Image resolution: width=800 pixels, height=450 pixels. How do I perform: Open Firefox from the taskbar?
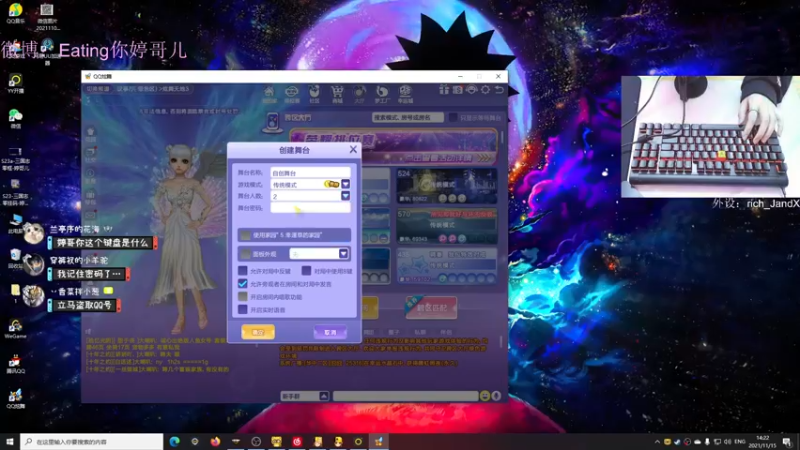click(215, 442)
